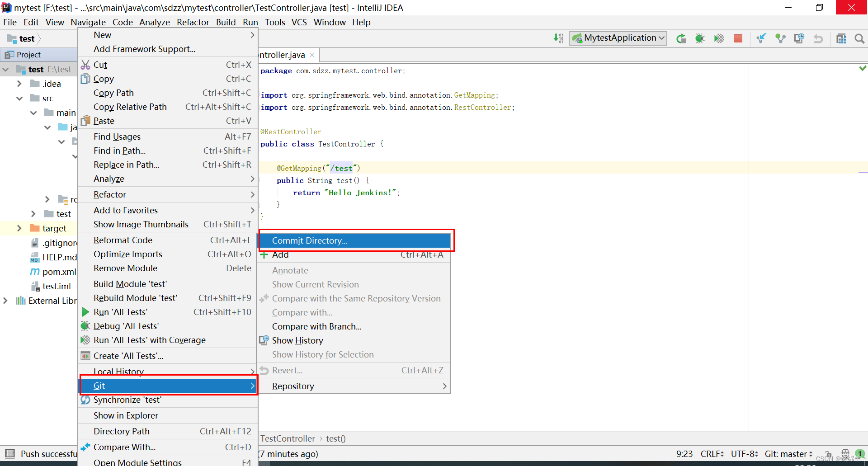Open Project Structure toolbar icon
This screenshot has height=466, width=868.
pyautogui.click(x=841, y=39)
